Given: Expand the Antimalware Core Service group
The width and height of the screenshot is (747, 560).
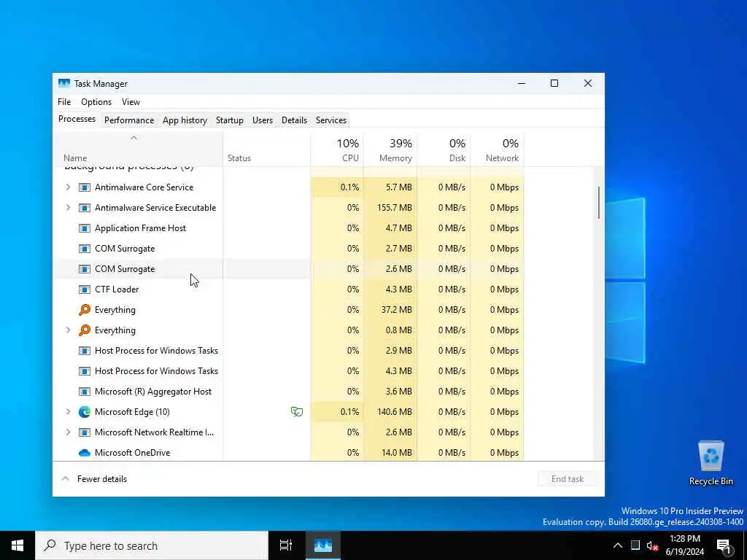Looking at the screenshot, I should point(68,187).
